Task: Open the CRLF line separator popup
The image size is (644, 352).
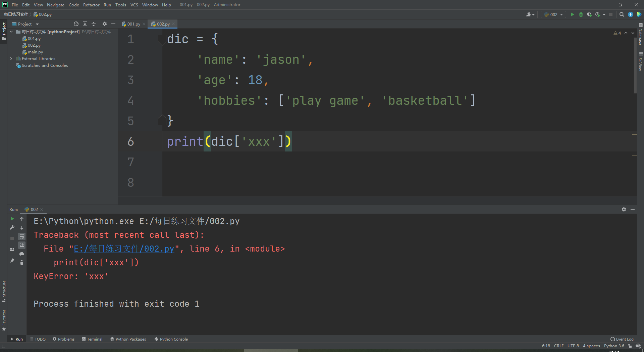Action: pyautogui.click(x=559, y=346)
